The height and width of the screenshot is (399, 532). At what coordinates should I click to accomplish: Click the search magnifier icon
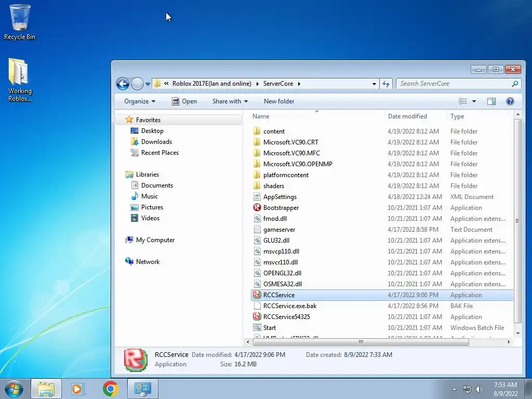(x=515, y=84)
